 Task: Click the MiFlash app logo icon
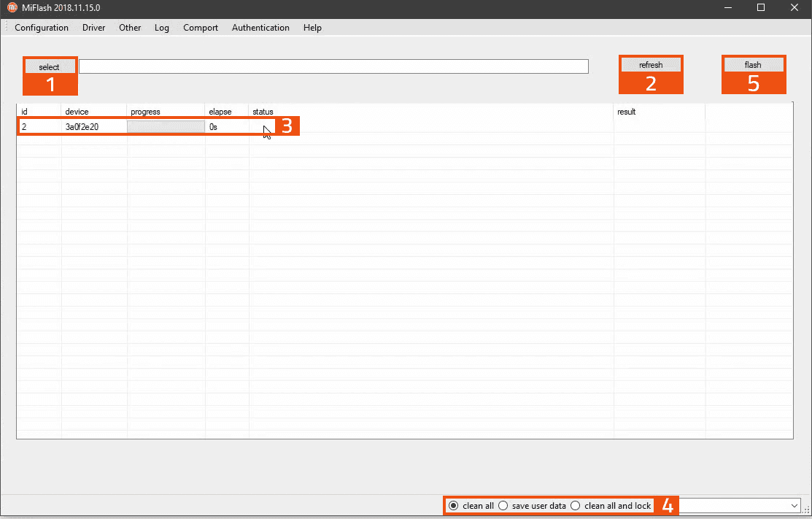[x=12, y=8]
